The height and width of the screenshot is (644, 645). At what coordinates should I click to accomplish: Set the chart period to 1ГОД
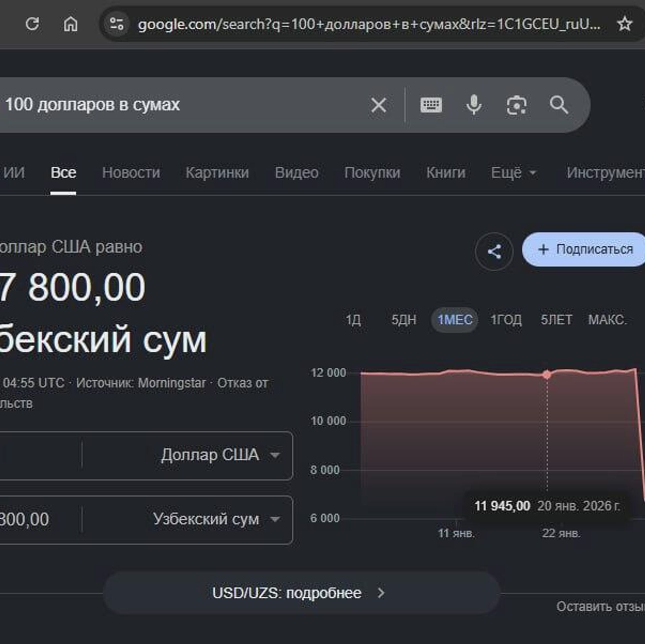coord(506,320)
